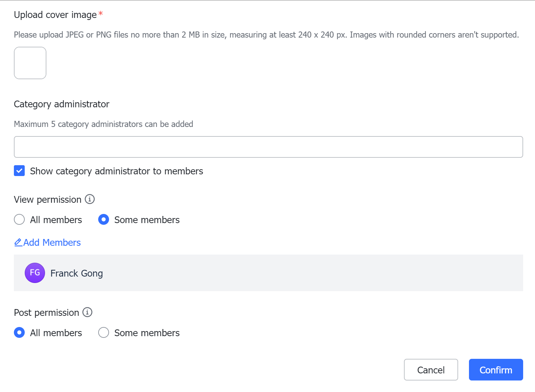Screen dimensions: 535x392
Task: Uncheck Show category administrator to members
Action: click(19, 171)
